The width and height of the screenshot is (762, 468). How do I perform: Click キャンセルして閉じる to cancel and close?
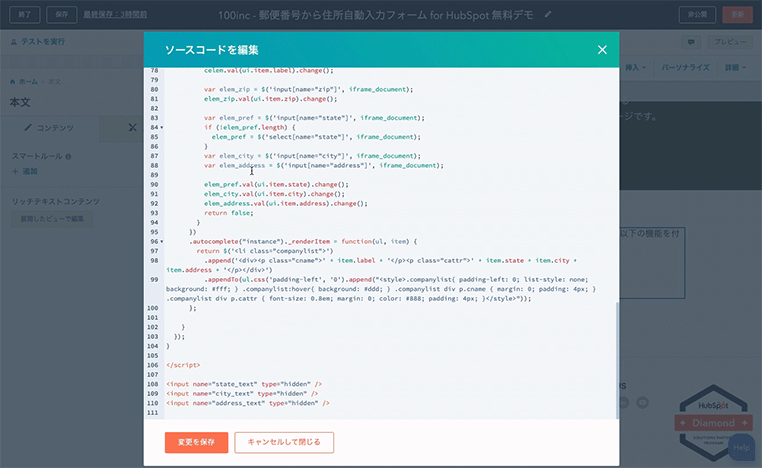coord(284,442)
